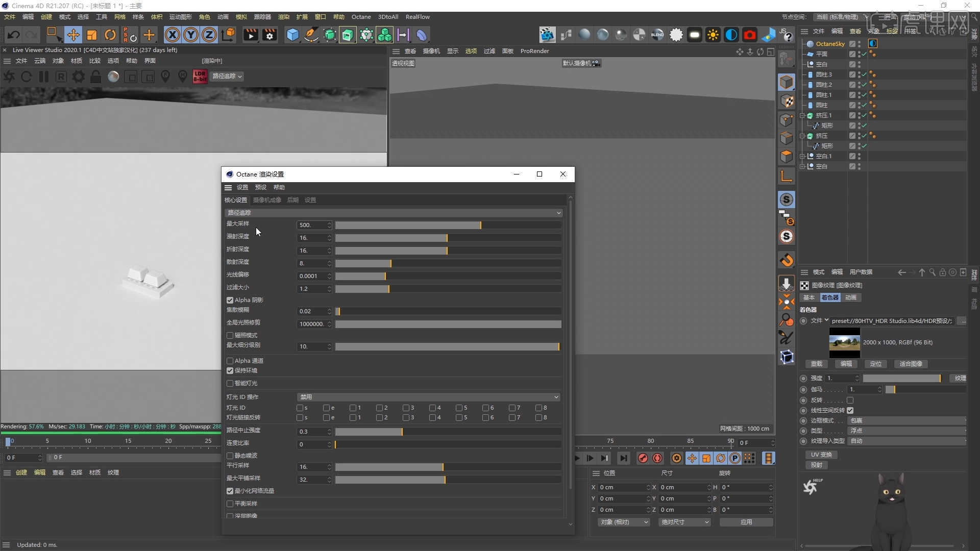Click Live Viewer settings gear icon

tap(79, 77)
